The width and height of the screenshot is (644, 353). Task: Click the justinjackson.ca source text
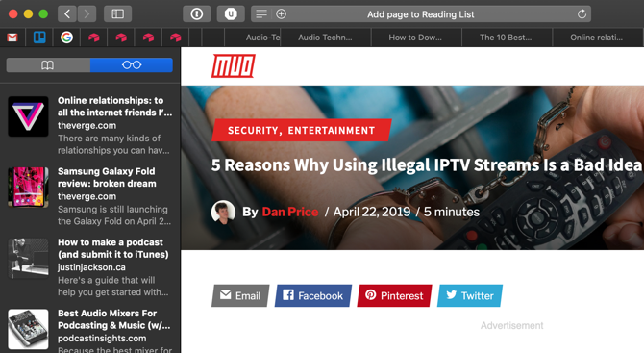point(91,267)
